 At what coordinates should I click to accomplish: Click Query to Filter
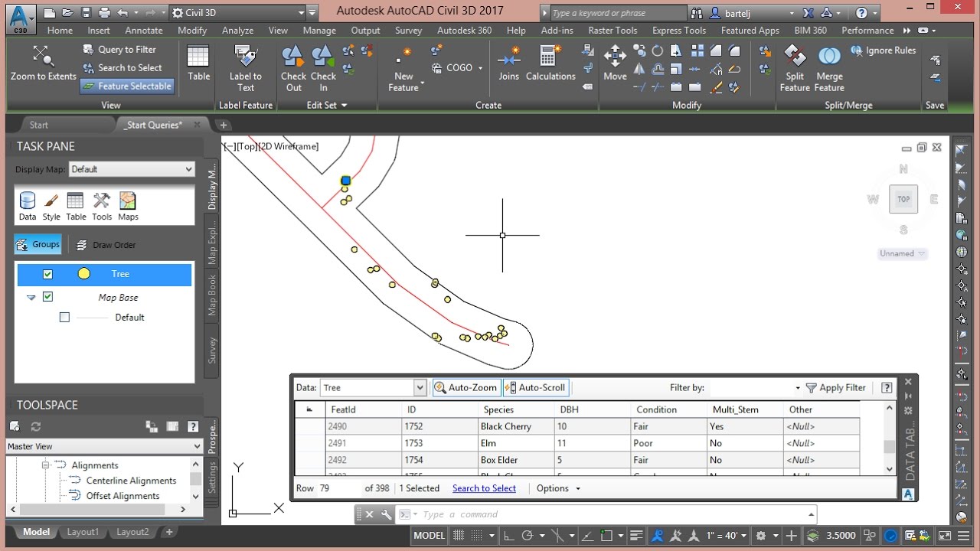(119, 49)
